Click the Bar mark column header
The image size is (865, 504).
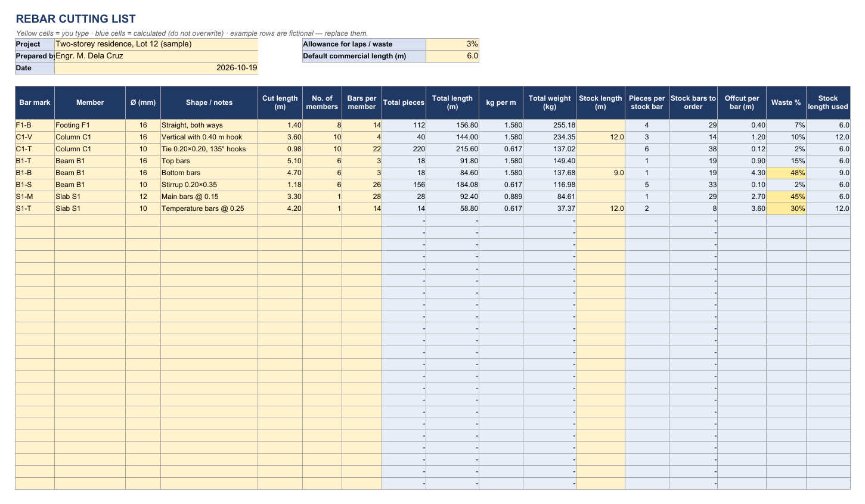point(35,102)
